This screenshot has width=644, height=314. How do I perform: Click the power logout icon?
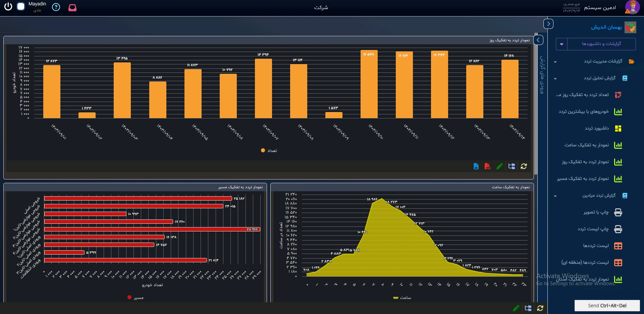pyautogui.click(x=8, y=6)
